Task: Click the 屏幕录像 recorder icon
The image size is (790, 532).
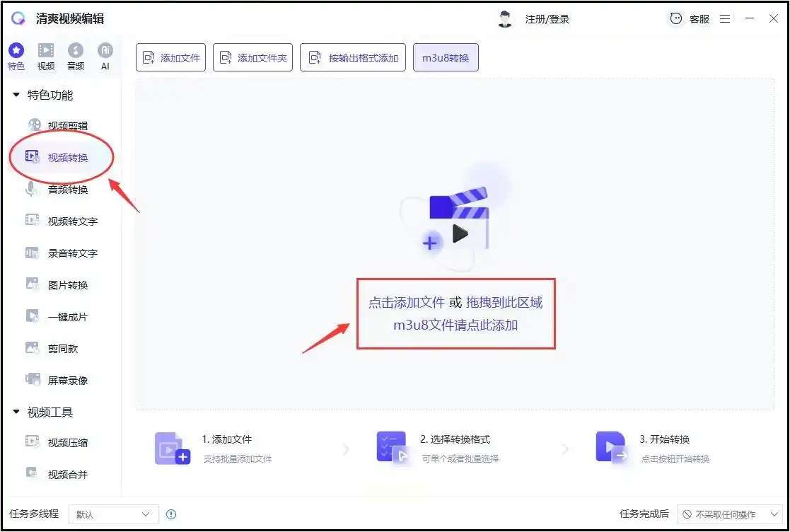Action: pyautogui.click(x=33, y=380)
